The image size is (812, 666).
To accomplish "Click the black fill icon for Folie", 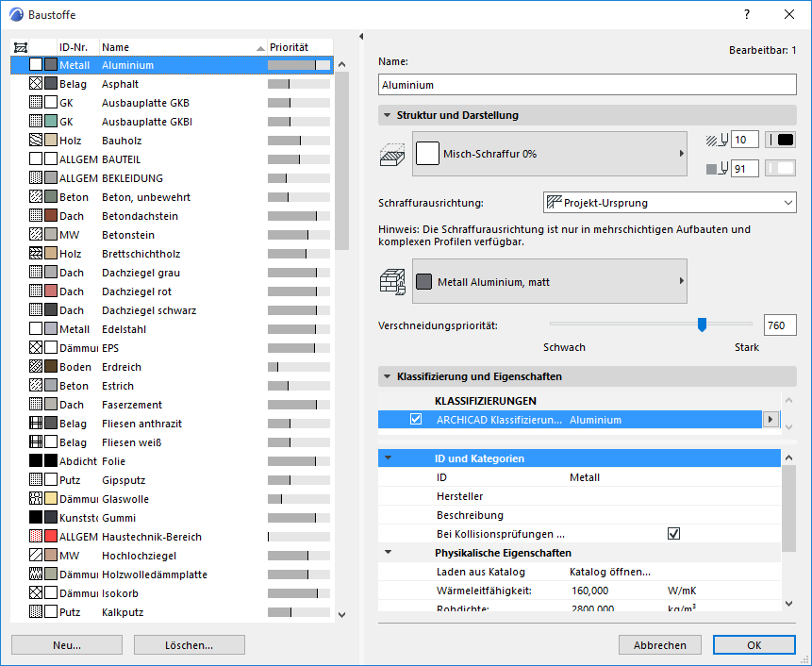I will point(36,461).
